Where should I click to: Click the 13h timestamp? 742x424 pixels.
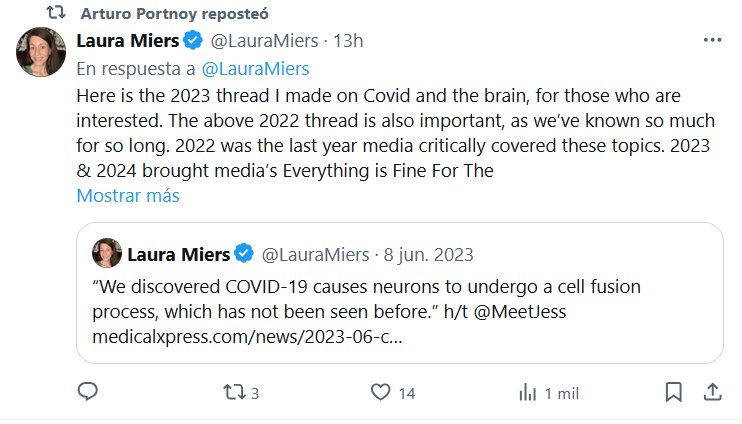pos(349,41)
